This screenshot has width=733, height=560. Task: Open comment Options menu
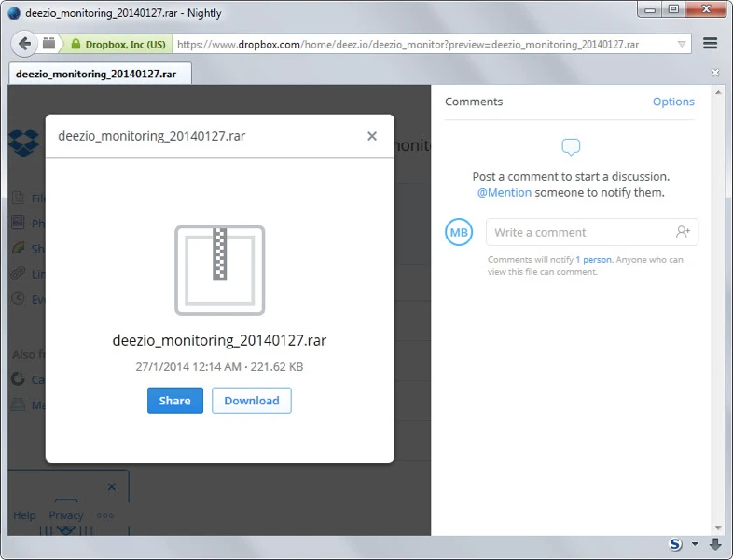pyautogui.click(x=672, y=102)
